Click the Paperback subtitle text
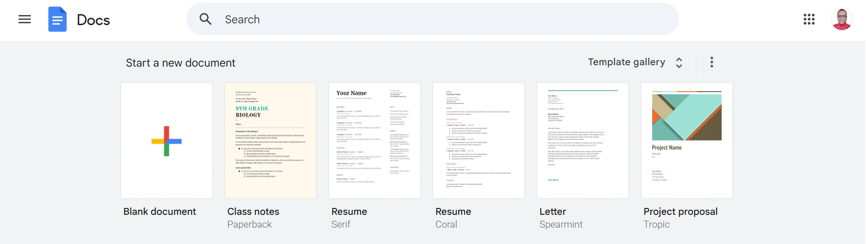Viewport: 868px width, 244px height. pos(250,224)
